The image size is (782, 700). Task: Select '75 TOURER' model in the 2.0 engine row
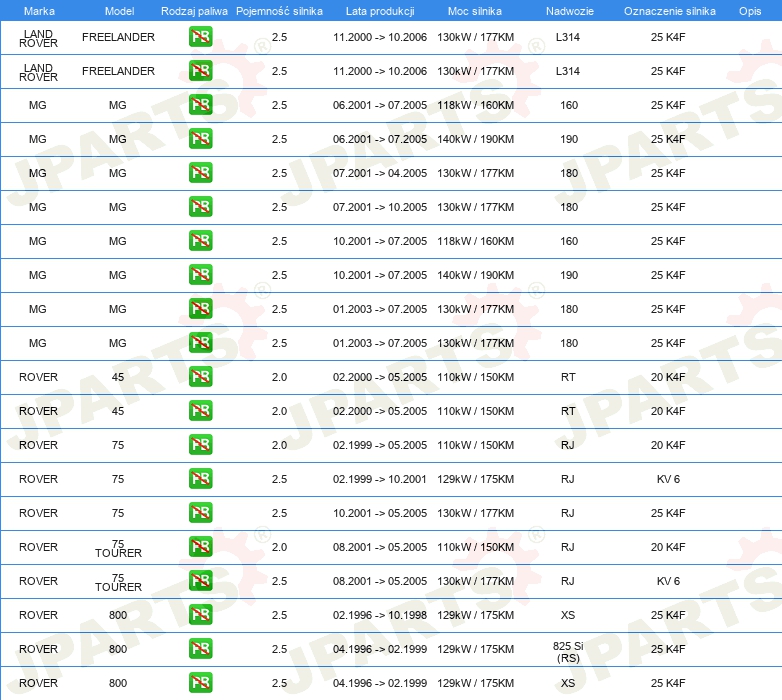(x=119, y=548)
